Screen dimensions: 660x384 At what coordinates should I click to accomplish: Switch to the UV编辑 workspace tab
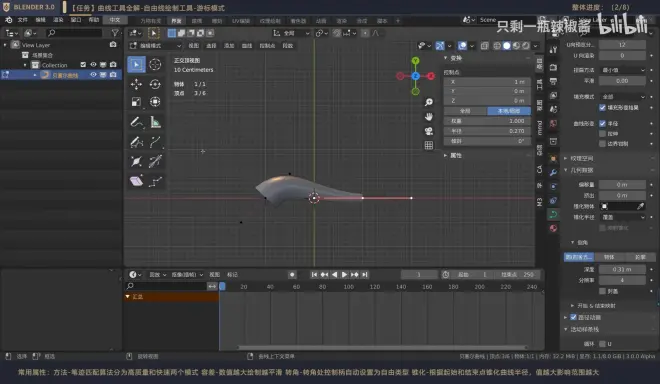click(241, 21)
